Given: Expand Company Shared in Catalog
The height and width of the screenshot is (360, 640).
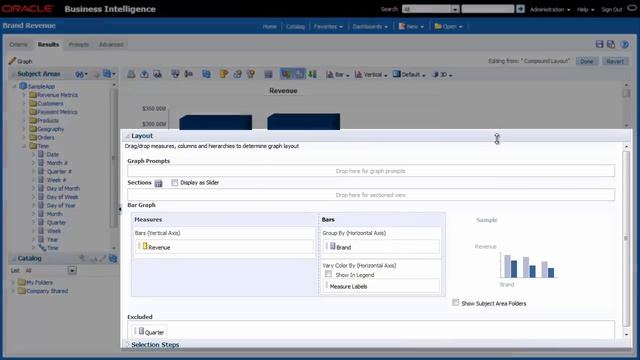Looking at the screenshot, I should tap(13, 291).
